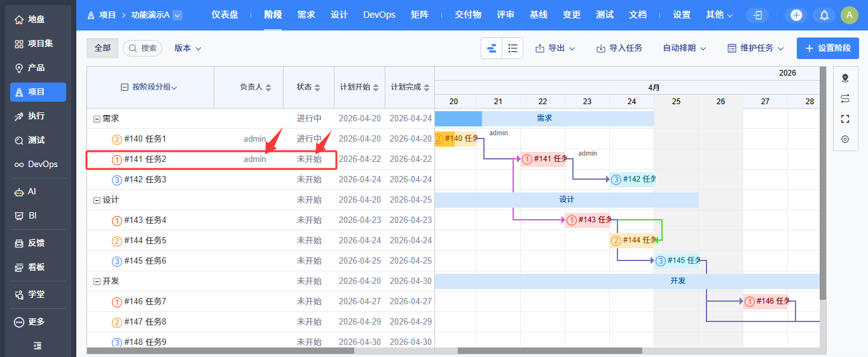Open the 产品 sidebar item

click(x=38, y=68)
